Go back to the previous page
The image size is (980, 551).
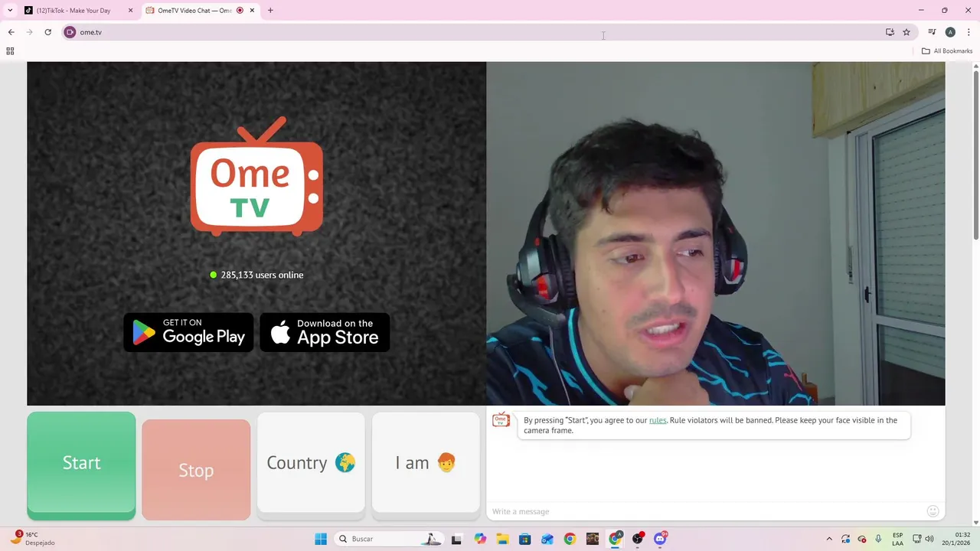(11, 32)
